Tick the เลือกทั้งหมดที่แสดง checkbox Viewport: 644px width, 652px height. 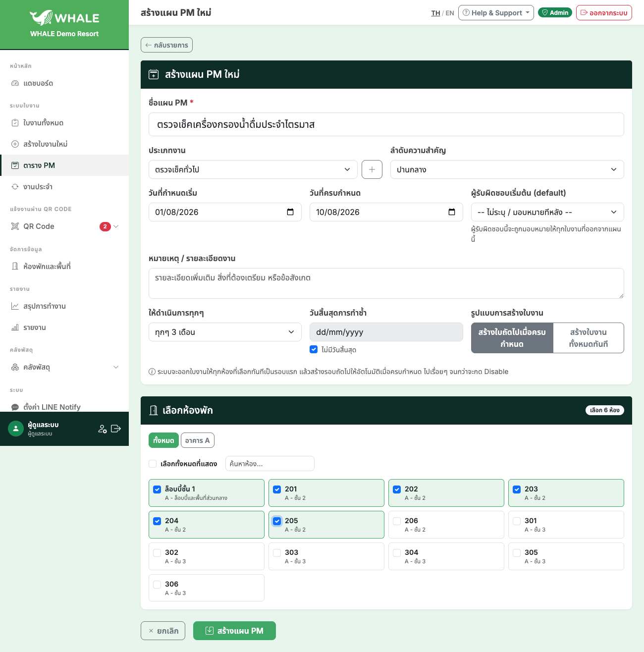pyautogui.click(x=153, y=464)
